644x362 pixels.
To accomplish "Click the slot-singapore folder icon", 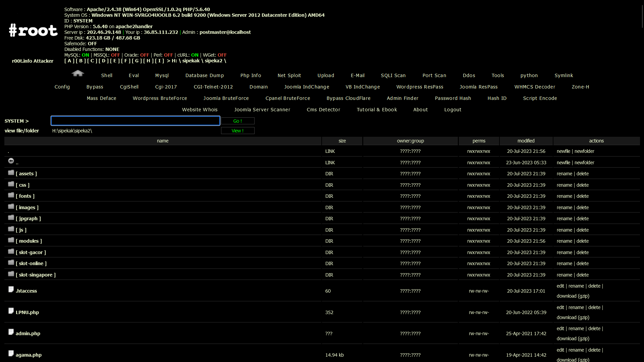I will (x=11, y=274).
